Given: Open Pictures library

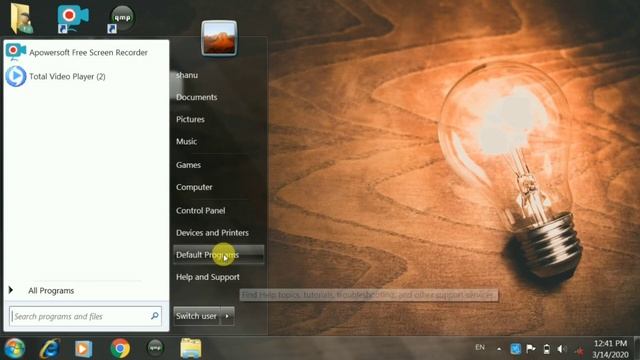Looking at the screenshot, I should 190,119.
